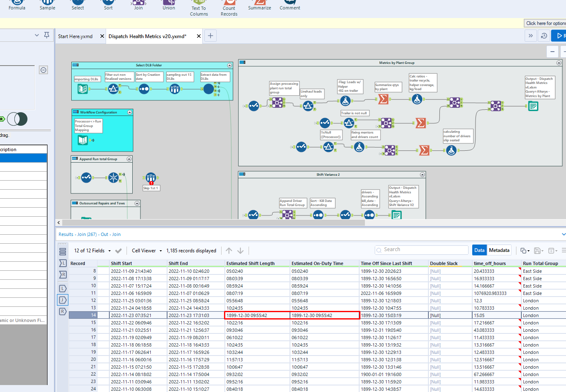Collapse the Select DLB Folder container
This screenshot has height=392, width=566.
pyautogui.click(x=229, y=66)
